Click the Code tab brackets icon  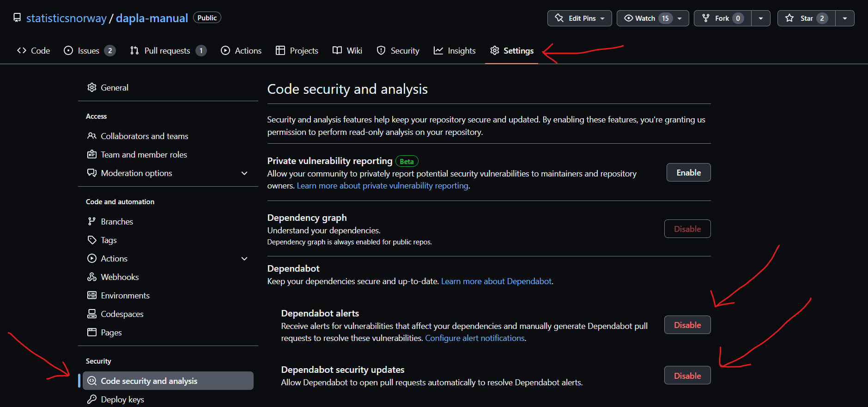tap(22, 50)
